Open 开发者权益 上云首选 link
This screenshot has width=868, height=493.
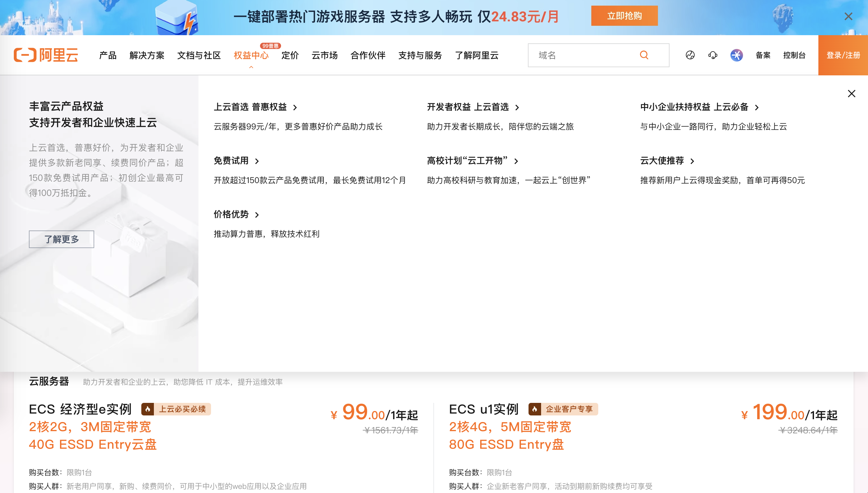point(468,107)
